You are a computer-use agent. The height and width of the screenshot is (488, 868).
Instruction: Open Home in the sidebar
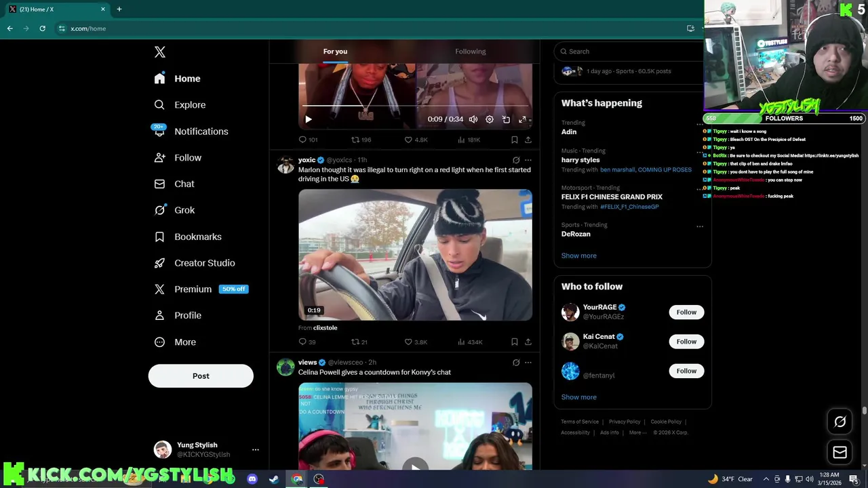click(x=177, y=79)
